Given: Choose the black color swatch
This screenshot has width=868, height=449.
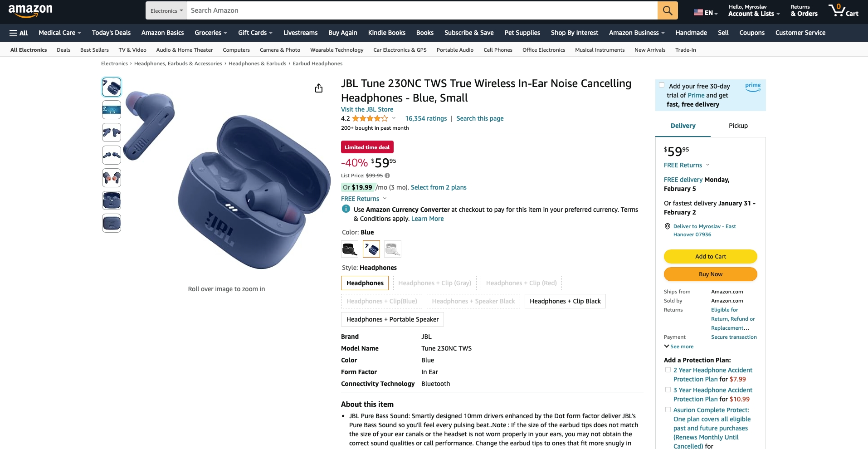Looking at the screenshot, I should pyautogui.click(x=349, y=249).
